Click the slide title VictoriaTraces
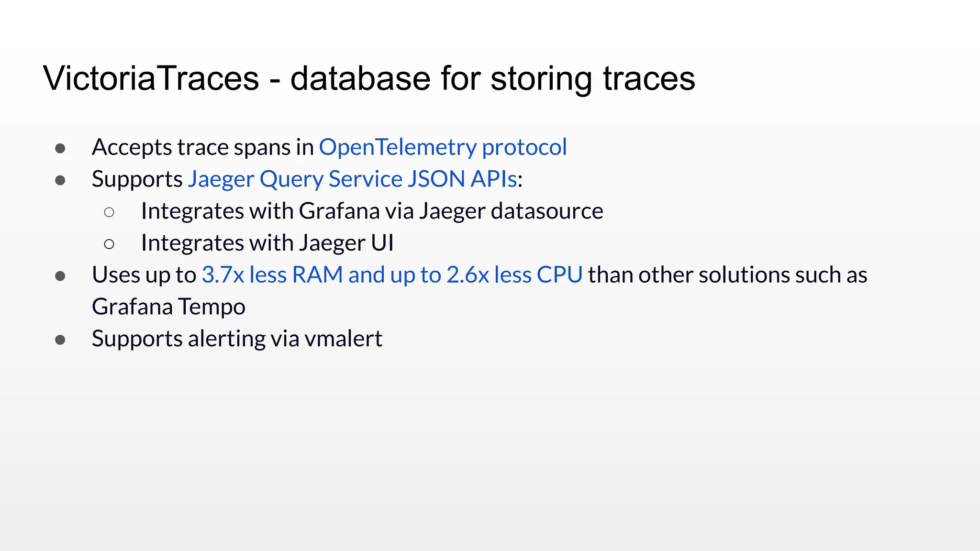 pos(151,78)
